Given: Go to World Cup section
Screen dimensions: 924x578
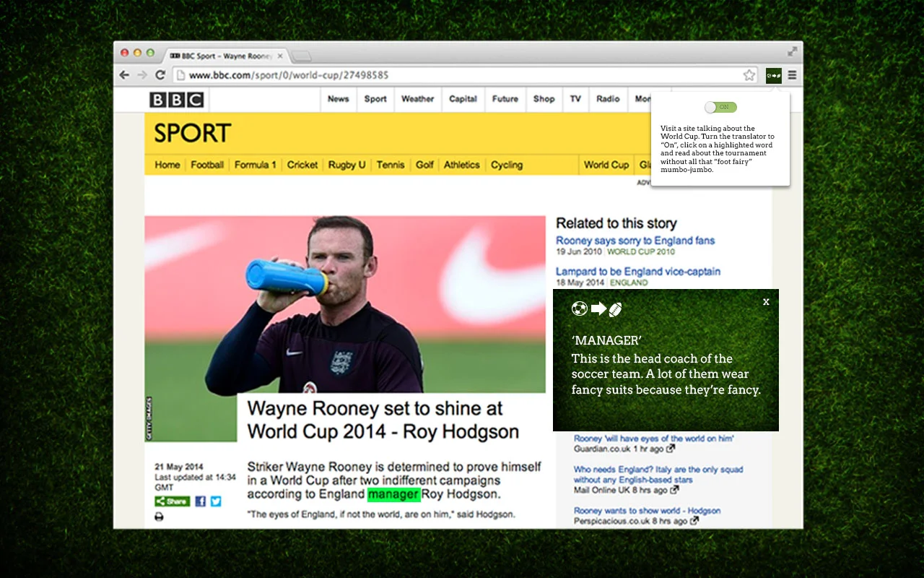Looking at the screenshot, I should point(606,165).
